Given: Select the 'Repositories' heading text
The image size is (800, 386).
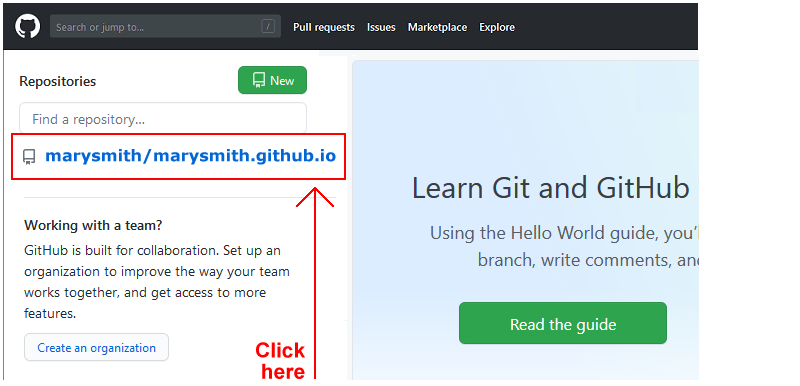Looking at the screenshot, I should coord(58,81).
